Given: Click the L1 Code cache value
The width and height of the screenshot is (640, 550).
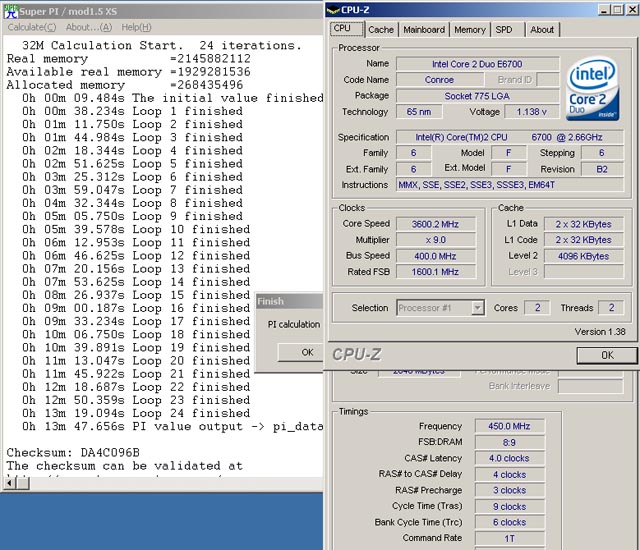Looking at the screenshot, I should coord(583,240).
